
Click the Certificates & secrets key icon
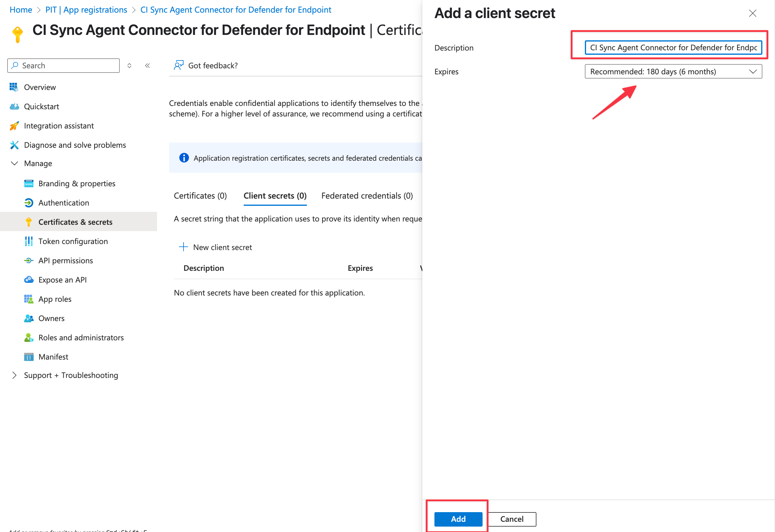tap(29, 222)
